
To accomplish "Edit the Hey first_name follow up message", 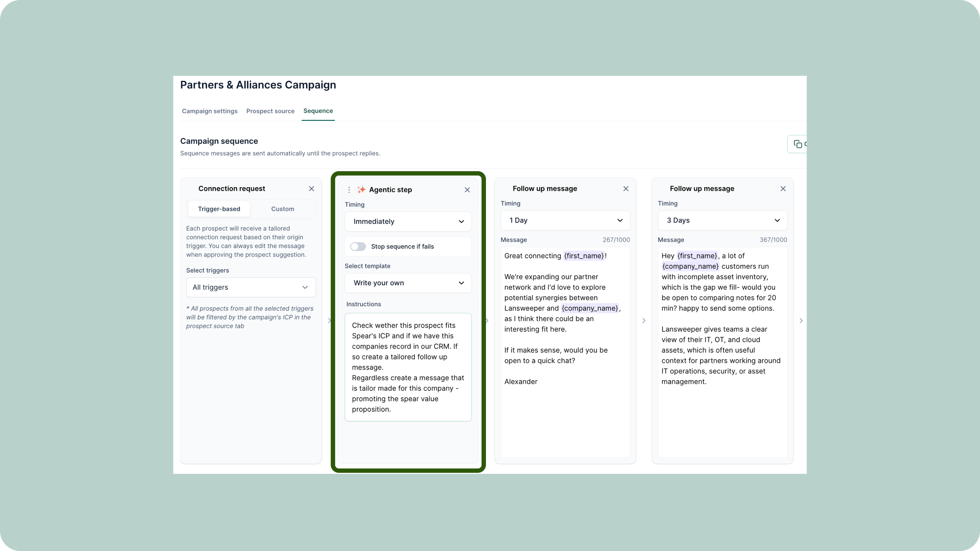I will coord(722,352).
